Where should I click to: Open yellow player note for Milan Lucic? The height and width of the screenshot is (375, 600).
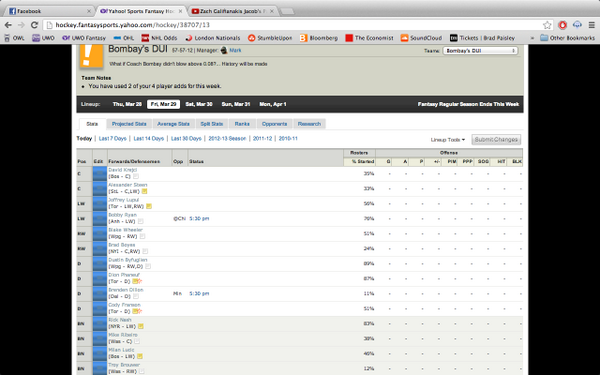click(140, 356)
